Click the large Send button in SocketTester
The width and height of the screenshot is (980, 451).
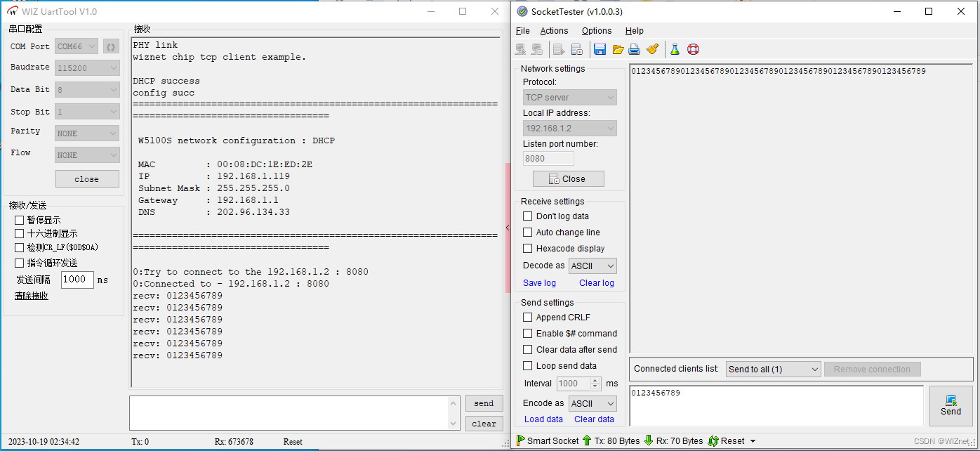point(951,405)
